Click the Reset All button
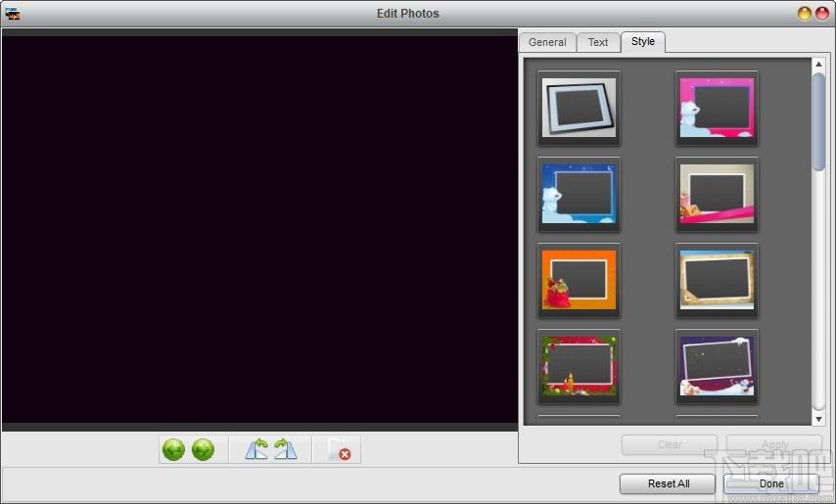Image resolution: width=836 pixels, height=504 pixels. (668, 483)
